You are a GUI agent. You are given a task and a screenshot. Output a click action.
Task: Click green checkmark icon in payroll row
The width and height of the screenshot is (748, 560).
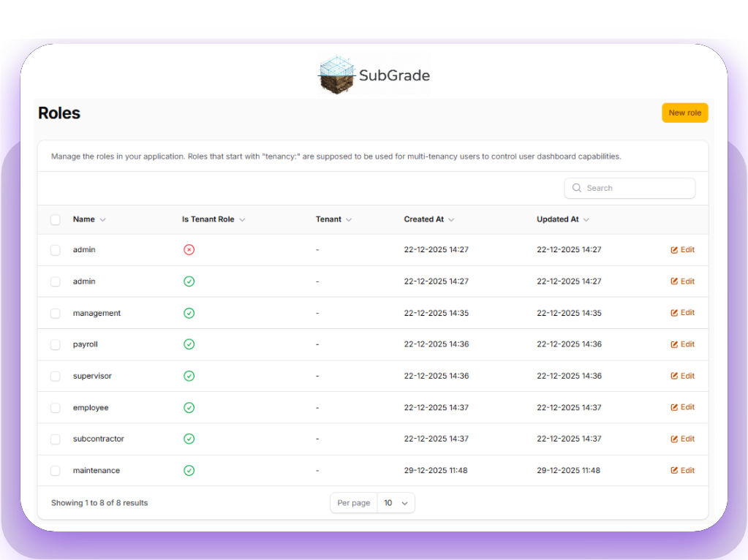pos(189,344)
